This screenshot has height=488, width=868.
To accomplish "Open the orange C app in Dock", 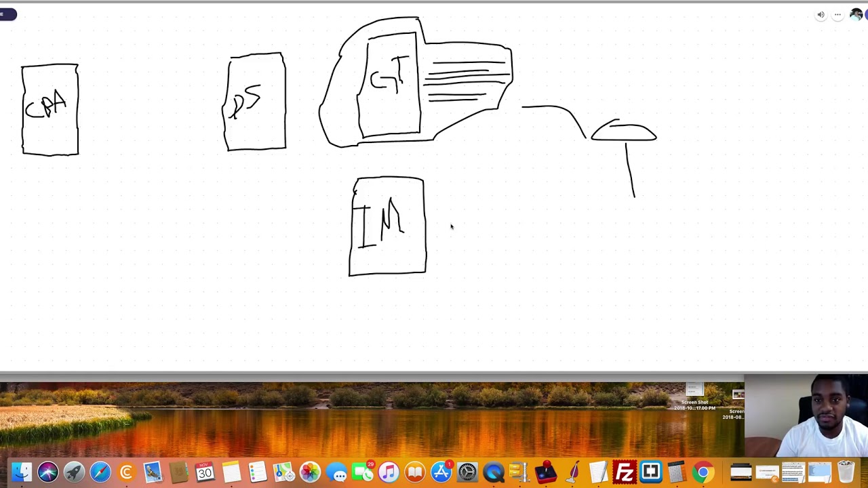I will pos(126,472).
